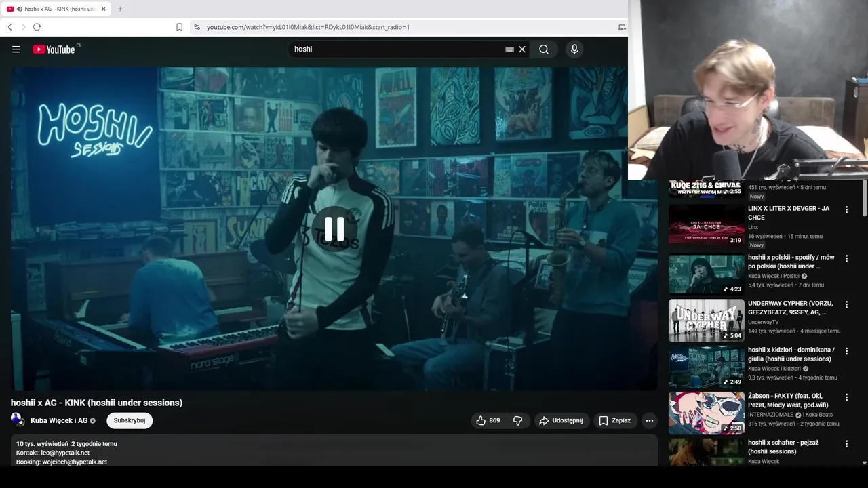Open options menu for Żabson - FAKTY video
Viewport: 868px width, 488px height.
[x=846, y=397]
